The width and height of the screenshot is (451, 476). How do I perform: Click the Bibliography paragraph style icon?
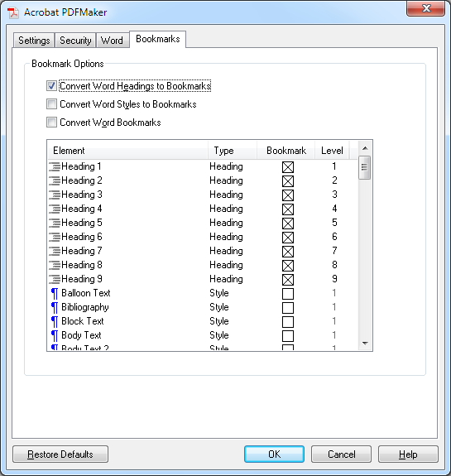click(x=55, y=307)
